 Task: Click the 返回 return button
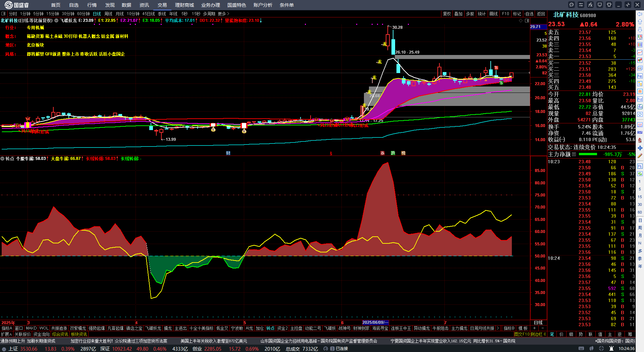pyautogui.click(x=541, y=14)
